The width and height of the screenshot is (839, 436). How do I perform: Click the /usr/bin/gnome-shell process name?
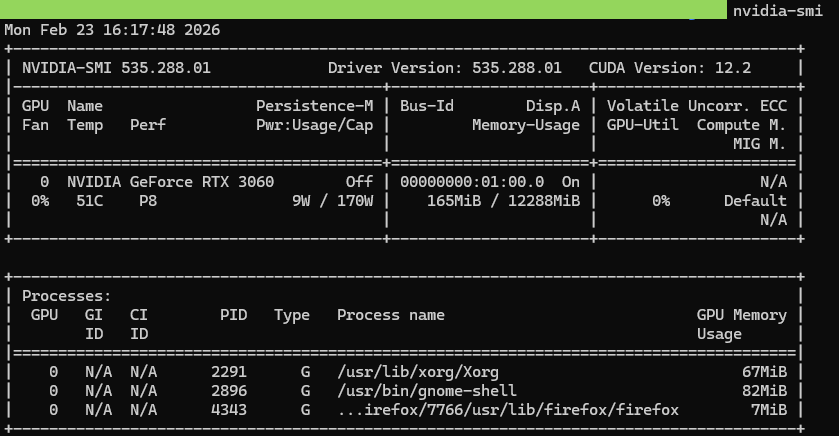pyautogui.click(x=427, y=390)
